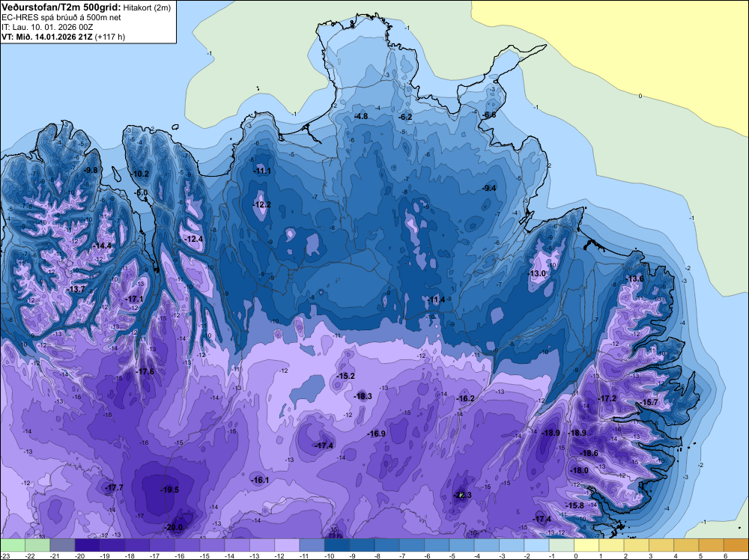The width and height of the screenshot is (749, 560).
Task: Click the valid time 'VT: Mið. 14.01.2026 21Z'
Action: click(47, 37)
